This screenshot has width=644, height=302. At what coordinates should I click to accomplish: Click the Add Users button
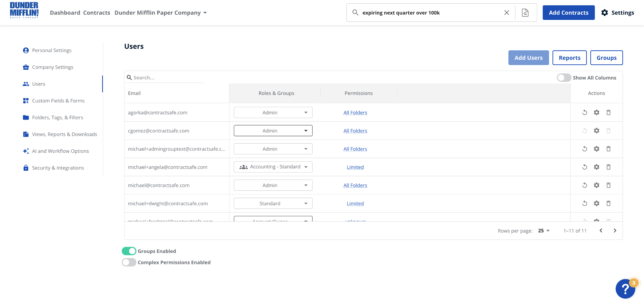528,58
